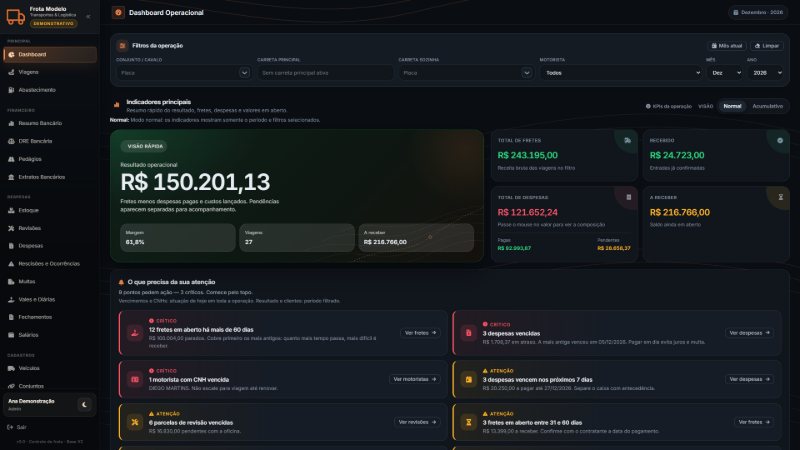Click the Ver revisões button

pyautogui.click(x=417, y=422)
